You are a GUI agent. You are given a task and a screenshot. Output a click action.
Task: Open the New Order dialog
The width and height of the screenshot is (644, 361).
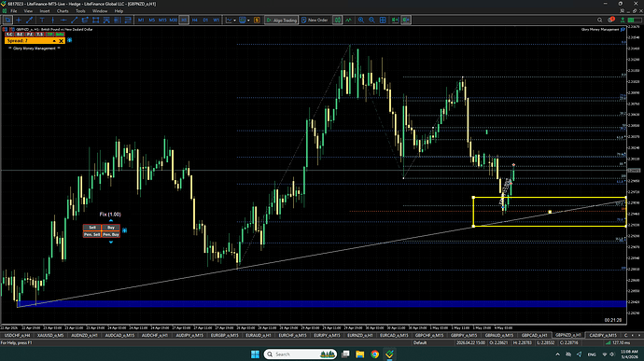315,20
